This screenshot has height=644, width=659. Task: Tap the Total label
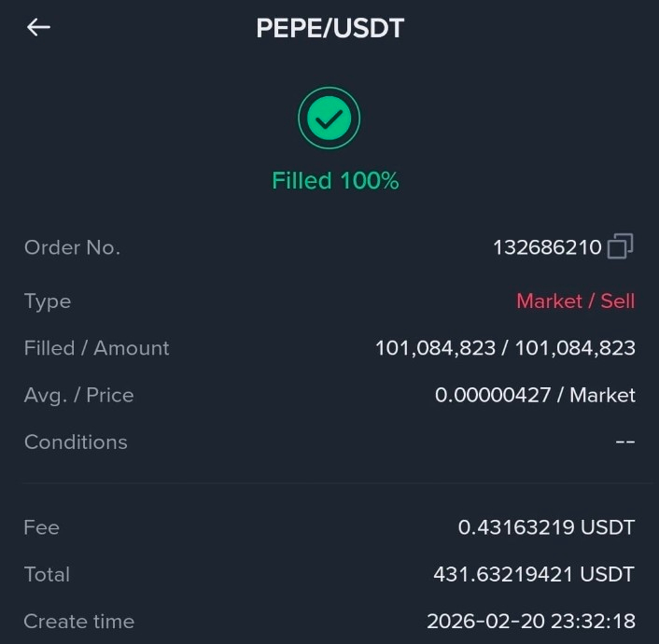pyautogui.click(x=47, y=575)
